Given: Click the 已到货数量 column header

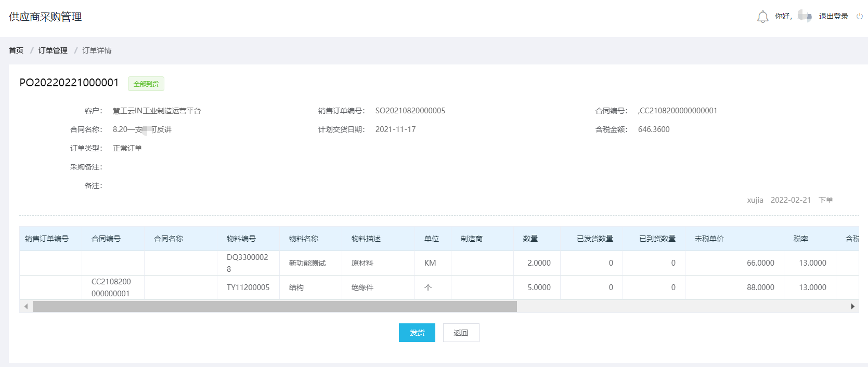Looking at the screenshot, I should pyautogui.click(x=657, y=239).
